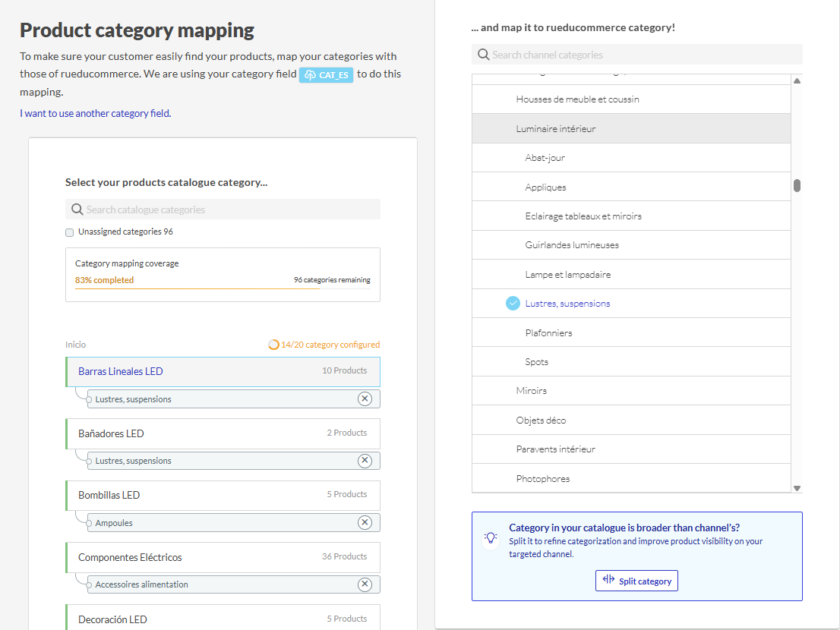
Task: Click the CAT_ES category field badge
Action: pyautogui.click(x=327, y=75)
